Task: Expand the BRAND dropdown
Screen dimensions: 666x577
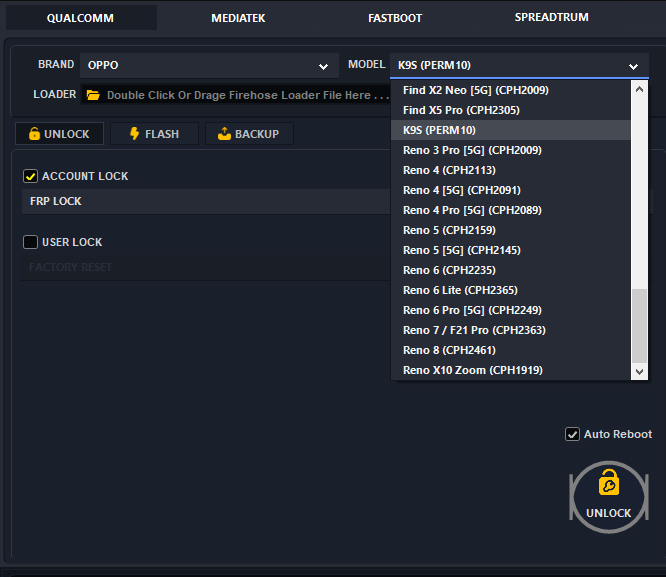Action: point(323,66)
